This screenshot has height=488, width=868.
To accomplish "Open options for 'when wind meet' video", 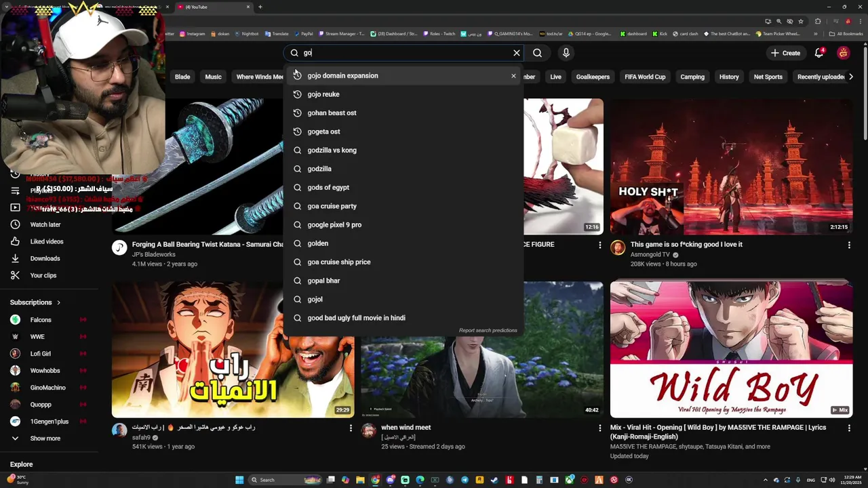I will point(599,428).
